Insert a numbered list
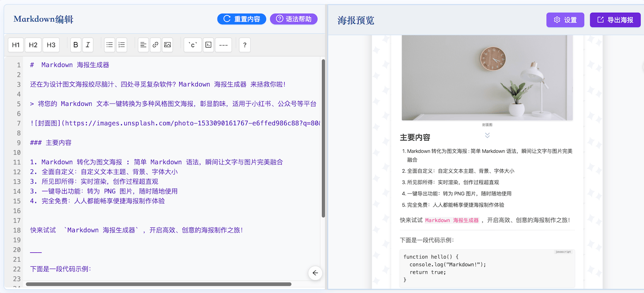This screenshot has width=644, height=293. pos(122,45)
